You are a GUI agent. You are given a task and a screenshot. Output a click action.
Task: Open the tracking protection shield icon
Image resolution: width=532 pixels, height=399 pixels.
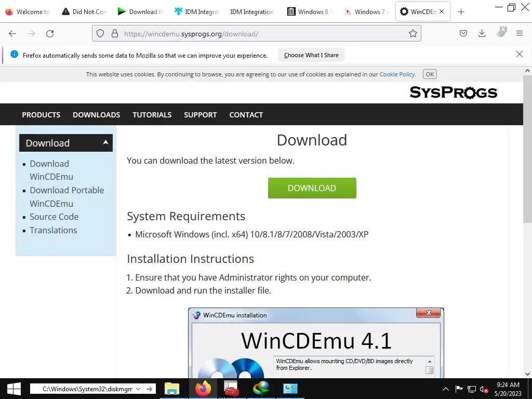click(100, 34)
